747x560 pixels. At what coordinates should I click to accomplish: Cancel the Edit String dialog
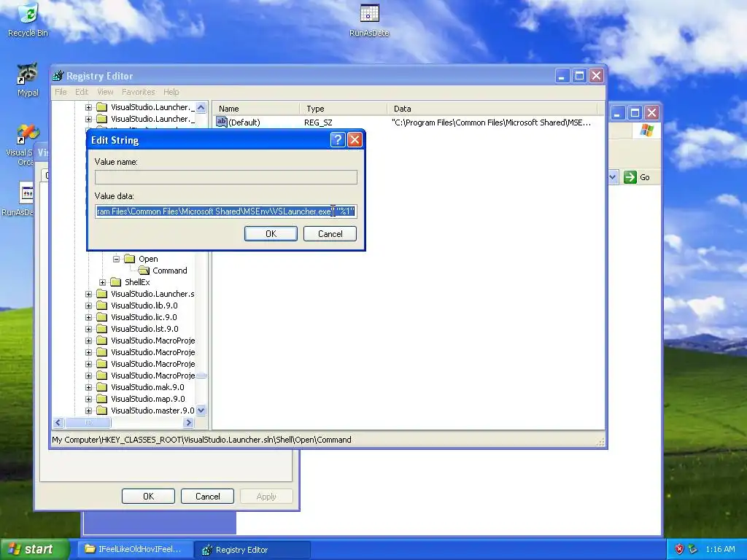(330, 234)
